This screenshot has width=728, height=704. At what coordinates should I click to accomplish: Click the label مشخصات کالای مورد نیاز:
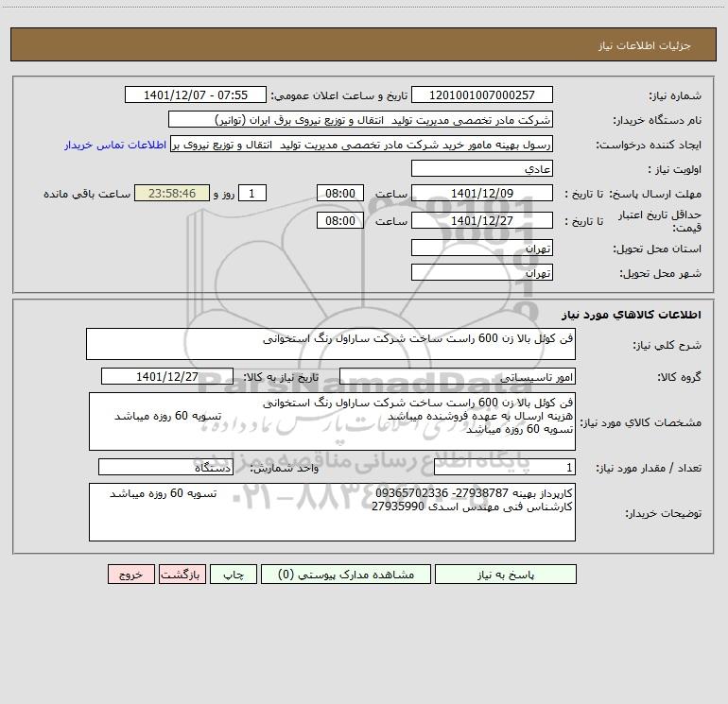(641, 422)
